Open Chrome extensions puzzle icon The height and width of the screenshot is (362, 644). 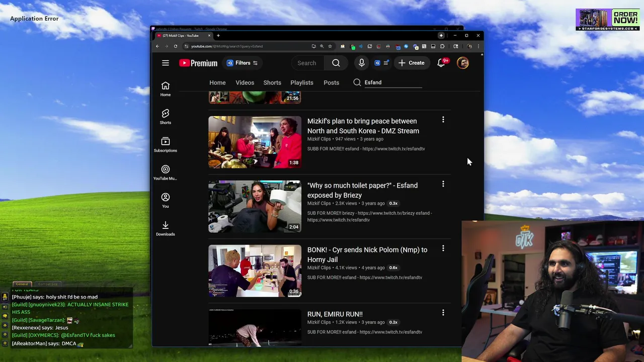click(x=442, y=46)
